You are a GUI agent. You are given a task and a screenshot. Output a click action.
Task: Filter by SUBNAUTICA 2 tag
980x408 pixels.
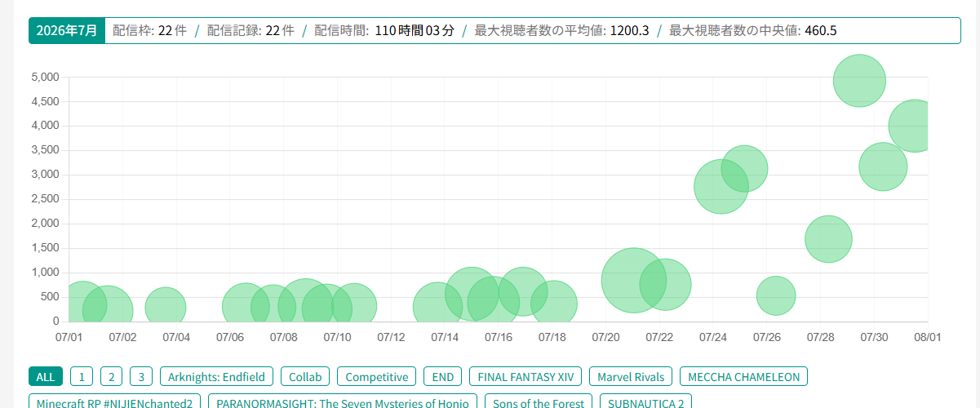[646, 402]
